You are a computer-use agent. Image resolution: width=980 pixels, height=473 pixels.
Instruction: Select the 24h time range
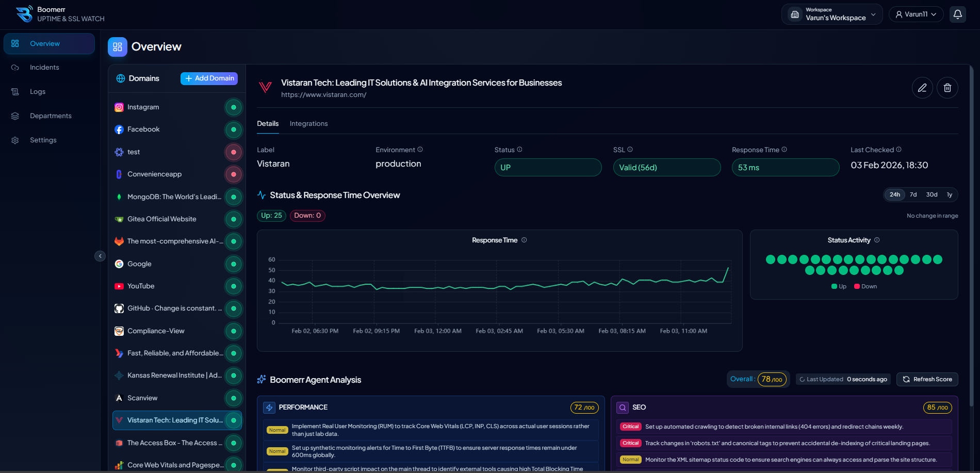pyautogui.click(x=895, y=195)
